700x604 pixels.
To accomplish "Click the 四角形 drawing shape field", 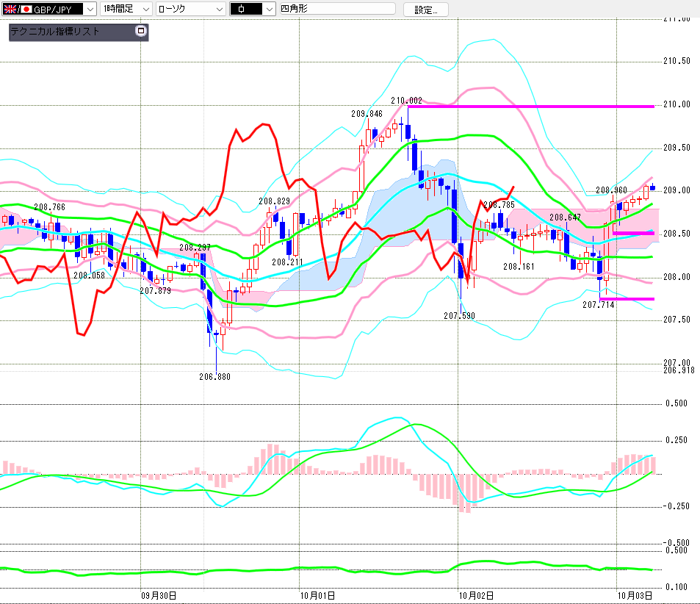I will coord(337,9).
